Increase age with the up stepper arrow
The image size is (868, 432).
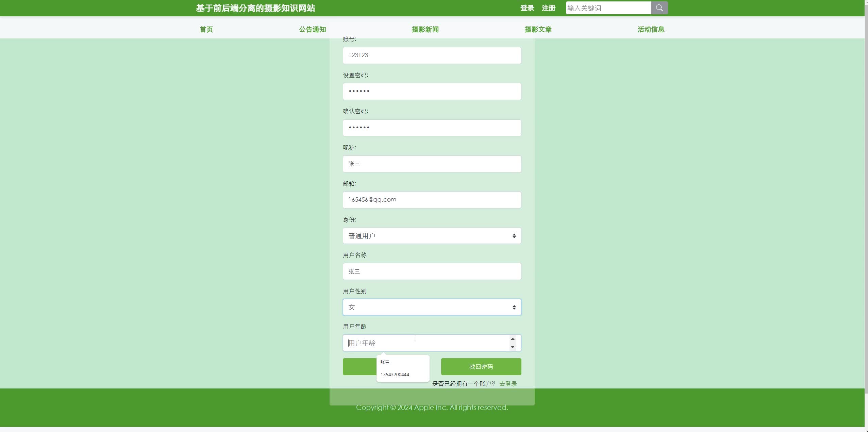(512, 339)
